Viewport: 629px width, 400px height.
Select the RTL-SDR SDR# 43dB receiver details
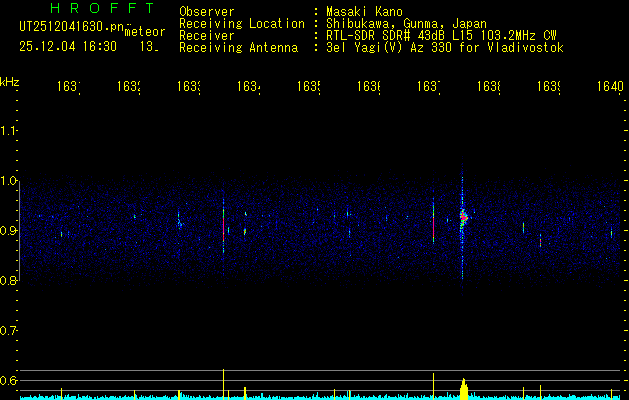441,36
